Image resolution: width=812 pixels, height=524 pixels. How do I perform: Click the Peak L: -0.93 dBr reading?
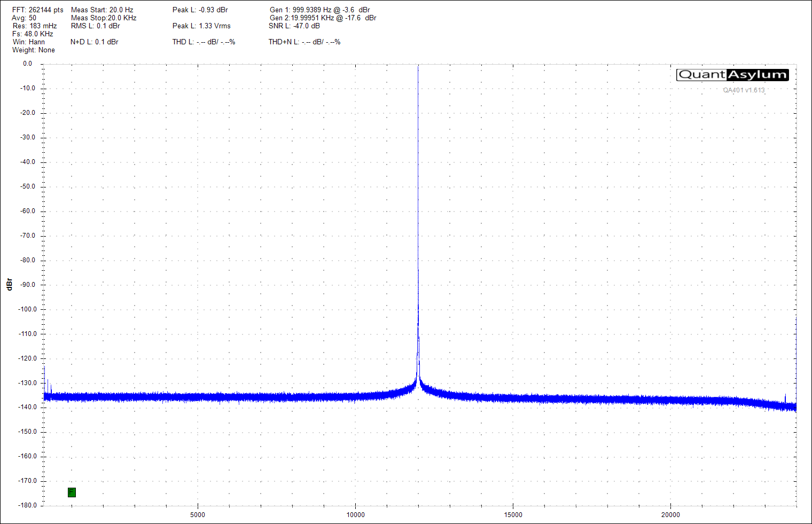pyautogui.click(x=200, y=10)
